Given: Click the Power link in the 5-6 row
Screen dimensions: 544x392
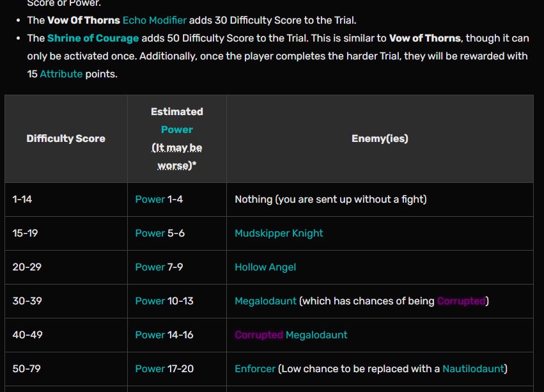Looking at the screenshot, I should click(x=150, y=233).
